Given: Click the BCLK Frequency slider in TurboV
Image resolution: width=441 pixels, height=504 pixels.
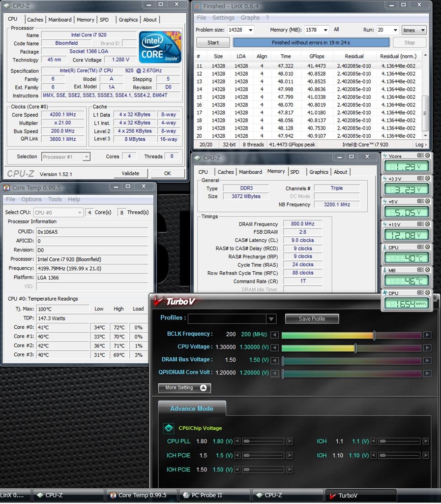Looking at the screenshot, I should point(352,335).
